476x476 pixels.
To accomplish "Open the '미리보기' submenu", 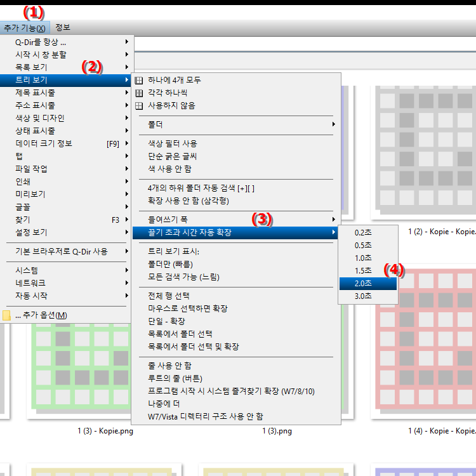I will (x=65, y=195).
